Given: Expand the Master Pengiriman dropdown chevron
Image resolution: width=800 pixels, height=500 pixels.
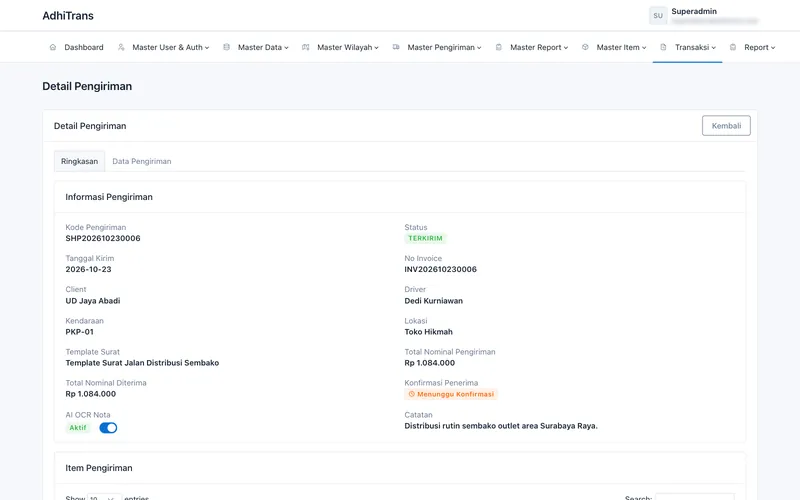Looking at the screenshot, I should pyautogui.click(x=479, y=47).
